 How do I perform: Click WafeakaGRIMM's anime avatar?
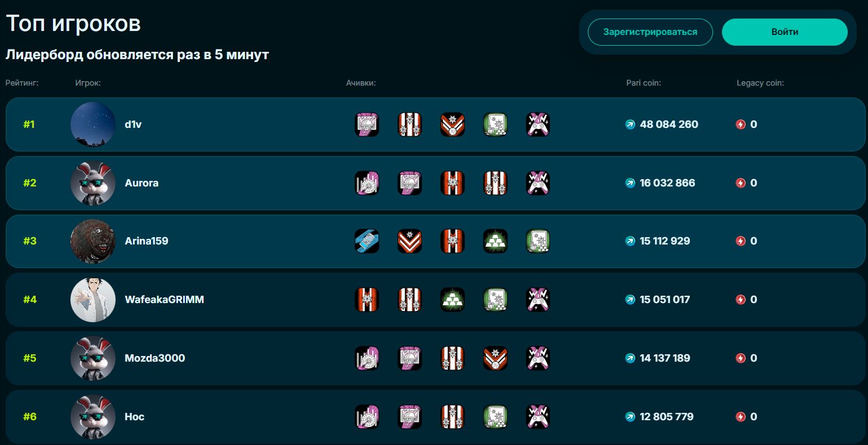pos(93,300)
